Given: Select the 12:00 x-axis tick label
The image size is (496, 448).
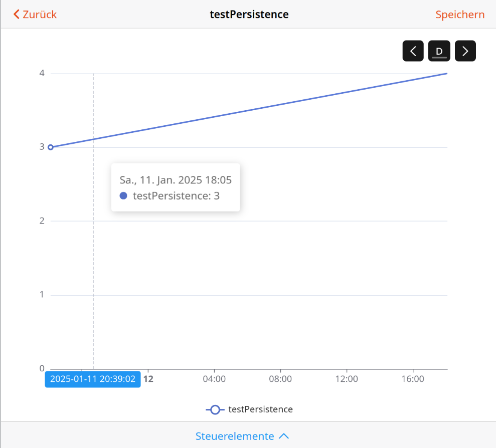Looking at the screenshot, I should (347, 379).
